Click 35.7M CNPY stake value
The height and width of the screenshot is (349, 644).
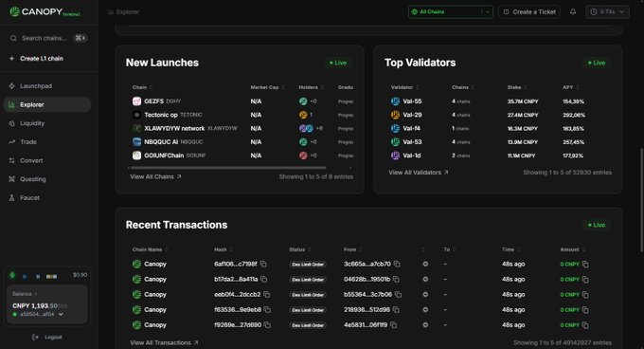pos(523,101)
